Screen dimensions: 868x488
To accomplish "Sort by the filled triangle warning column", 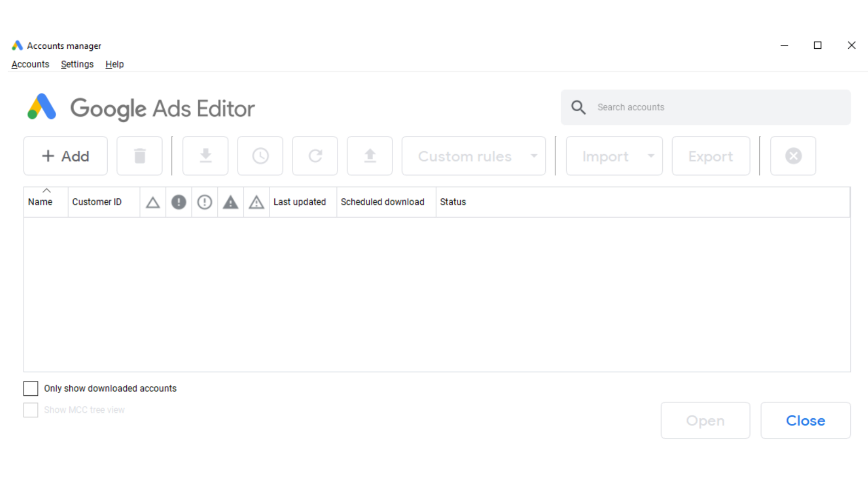I will [231, 202].
